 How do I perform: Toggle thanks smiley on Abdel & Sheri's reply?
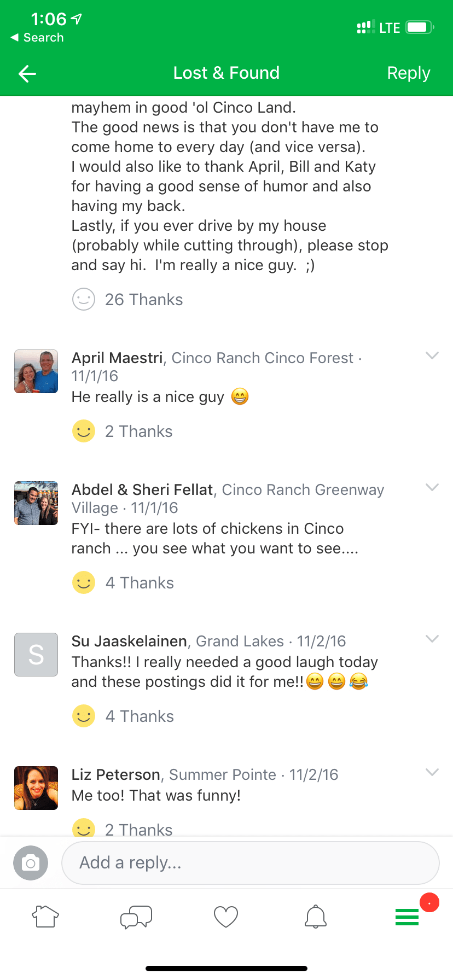(x=84, y=582)
